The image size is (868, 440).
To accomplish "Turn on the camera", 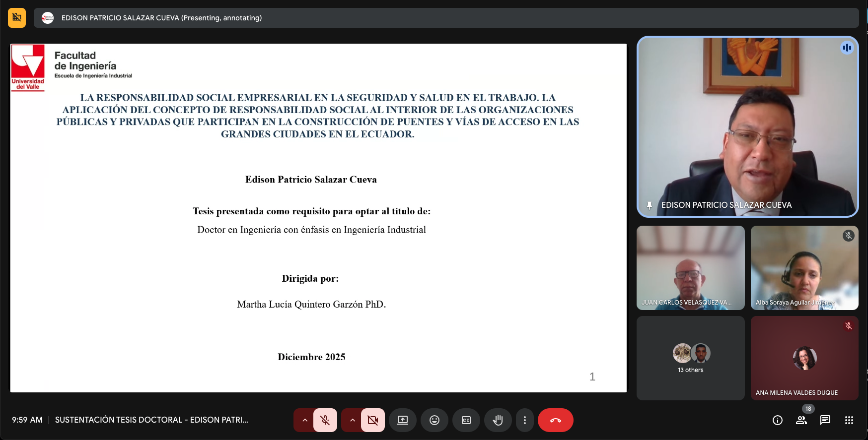I will 373,420.
